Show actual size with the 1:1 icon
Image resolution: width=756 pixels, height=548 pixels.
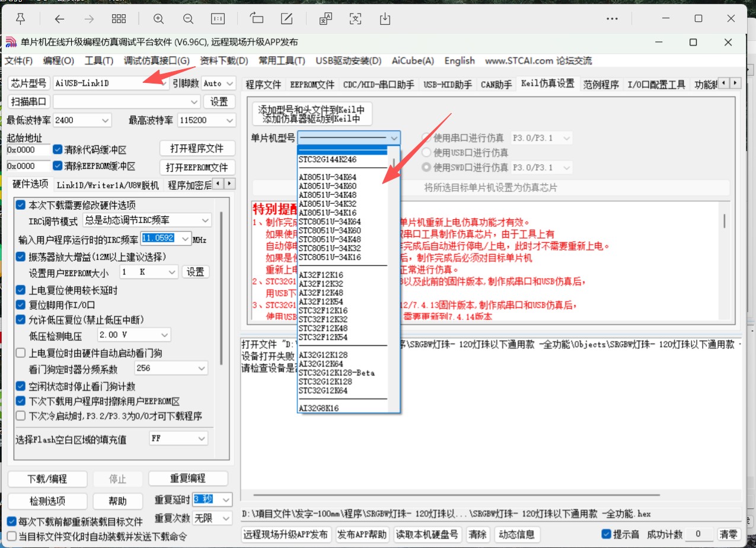(x=218, y=19)
